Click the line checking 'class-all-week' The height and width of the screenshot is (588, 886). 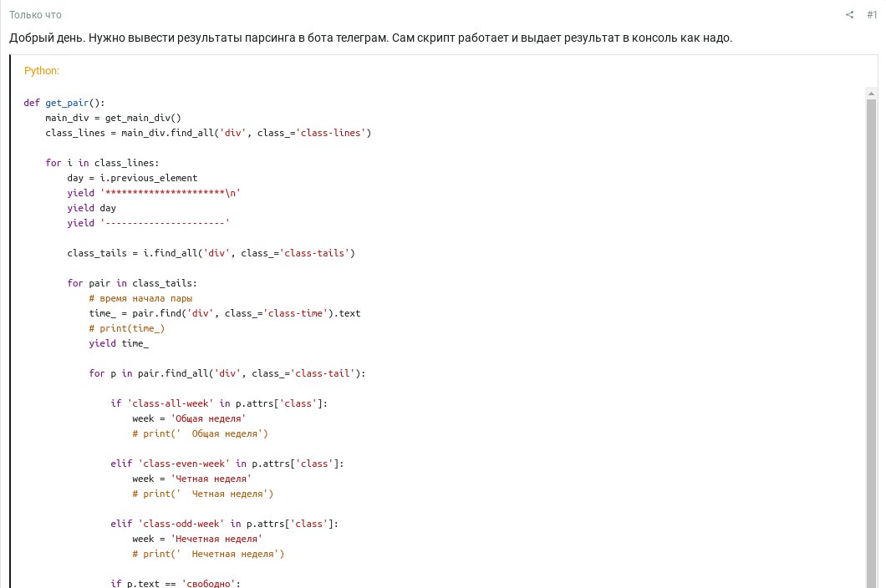[219, 403]
